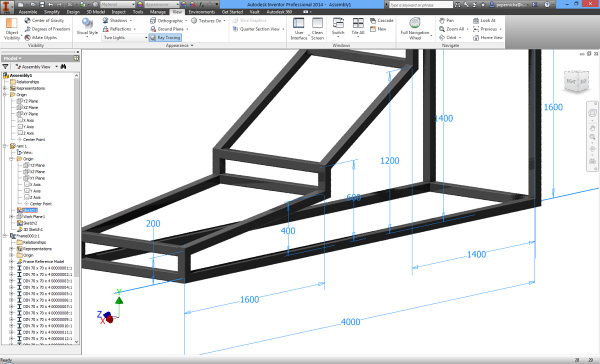Click the navigation bar pan hand icon
This screenshot has width=600, height=364.
[592, 128]
